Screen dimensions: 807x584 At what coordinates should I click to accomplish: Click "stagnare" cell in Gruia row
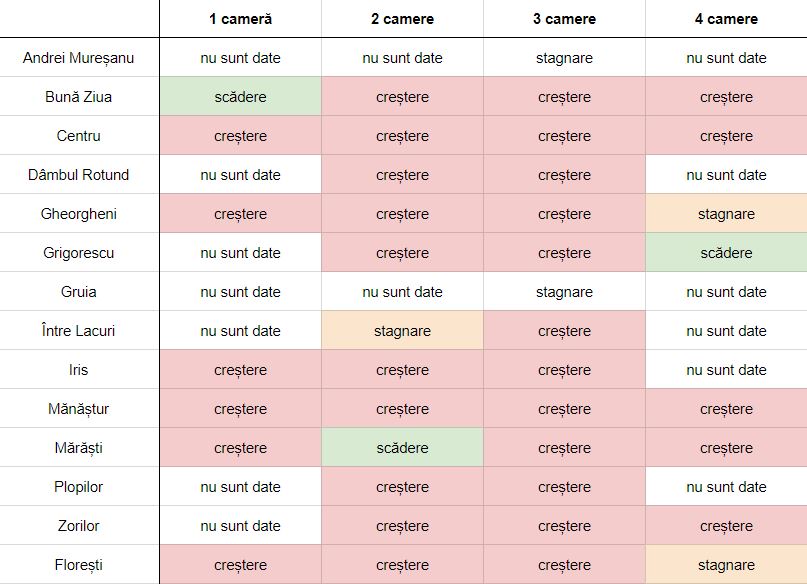pyautogui.click(x=564, y=292)
